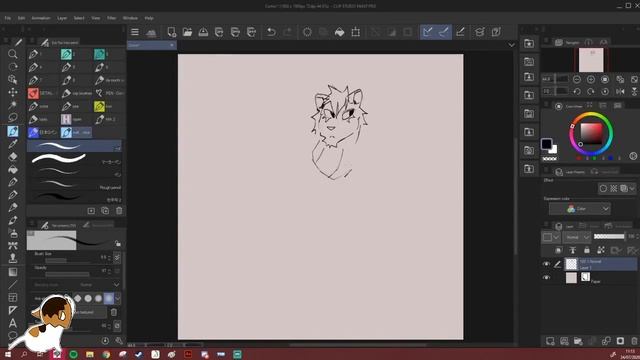Hide the Paper layer using its eye icon
The image size is (640, 360).
546,278
